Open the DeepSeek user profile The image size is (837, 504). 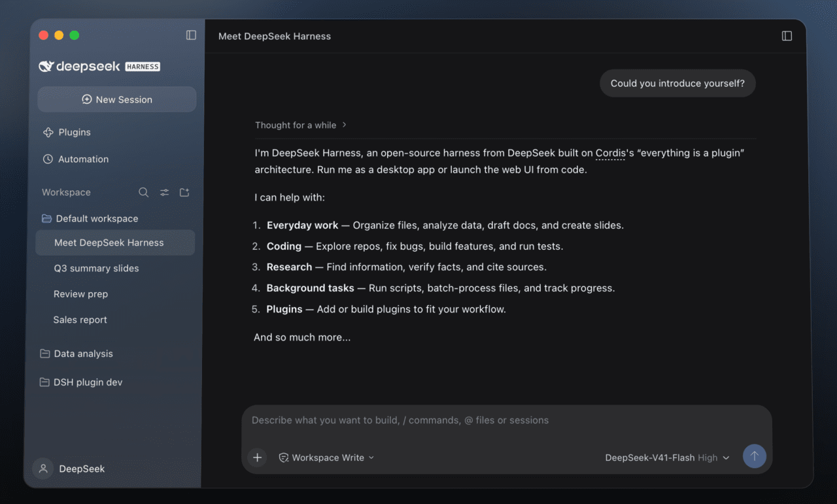click(71, 469)
